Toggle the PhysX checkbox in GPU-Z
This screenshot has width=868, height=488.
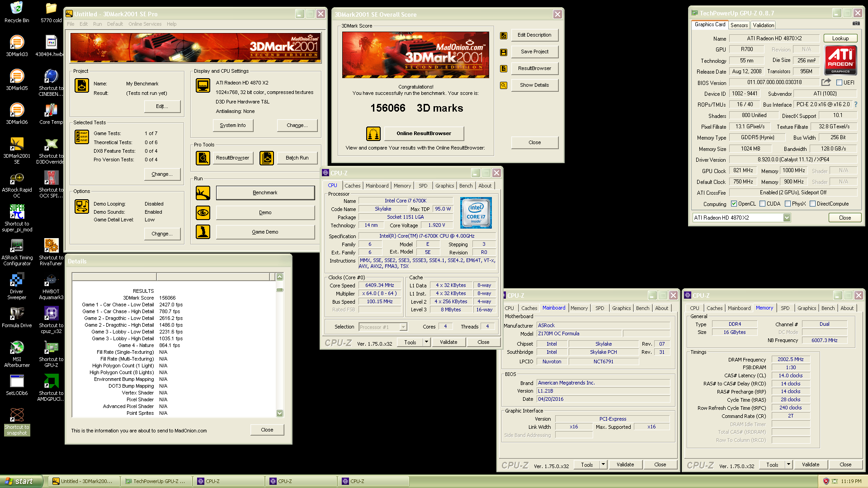[x=788, y=204]
